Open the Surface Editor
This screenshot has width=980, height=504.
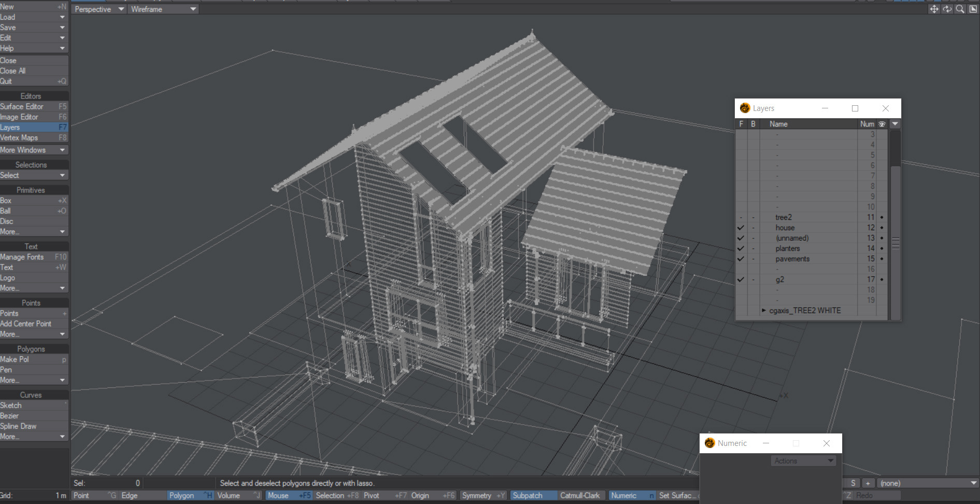[x=34, y=106]
